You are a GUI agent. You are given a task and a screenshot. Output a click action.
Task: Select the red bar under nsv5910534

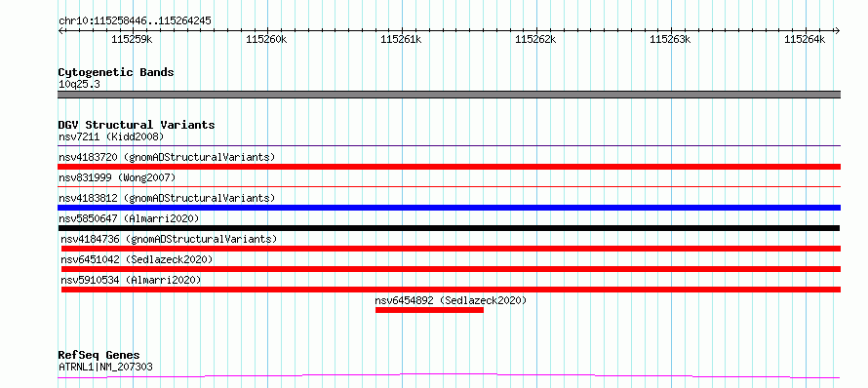click(x=451, y=290)
